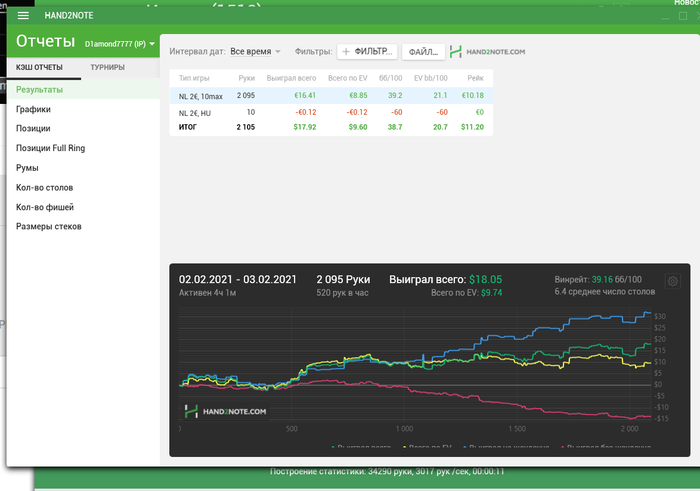Sort by the бб/100 column header

(390, 78)
